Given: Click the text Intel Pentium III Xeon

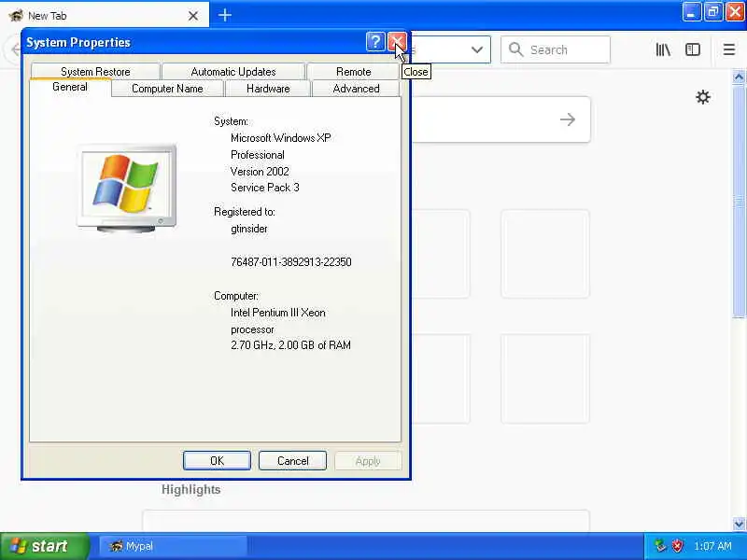Looking at the screenshot, I should (278, 313).
